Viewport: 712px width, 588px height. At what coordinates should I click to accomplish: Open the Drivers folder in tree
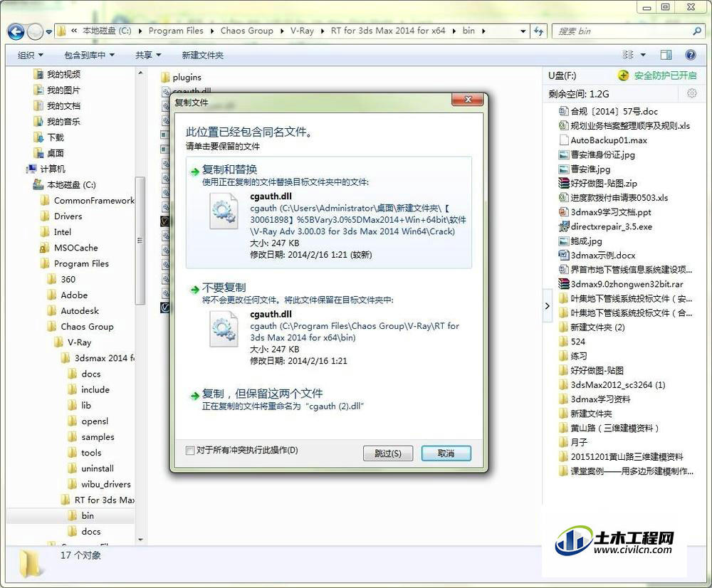click(x=68, y=216)
